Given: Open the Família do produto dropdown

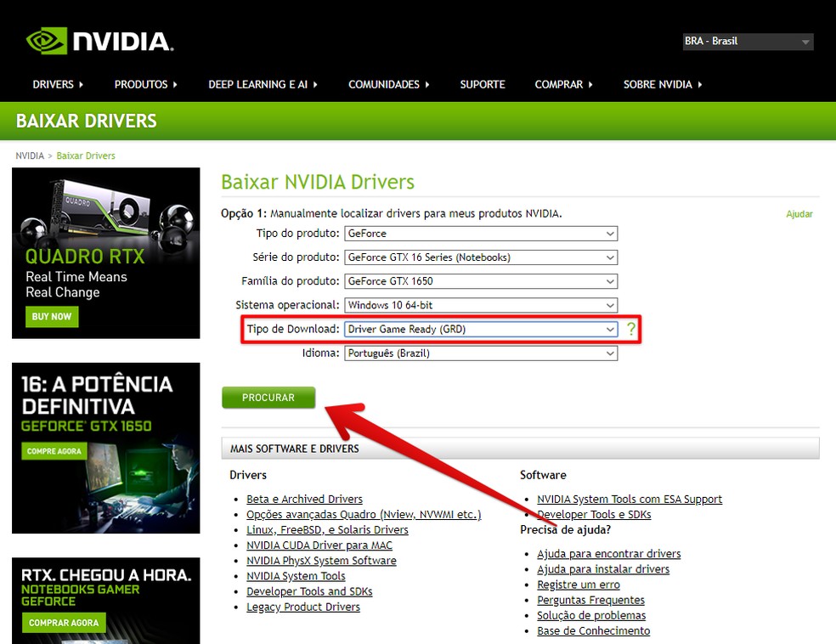Looking at the screenshot, I should tap(481, 281).
